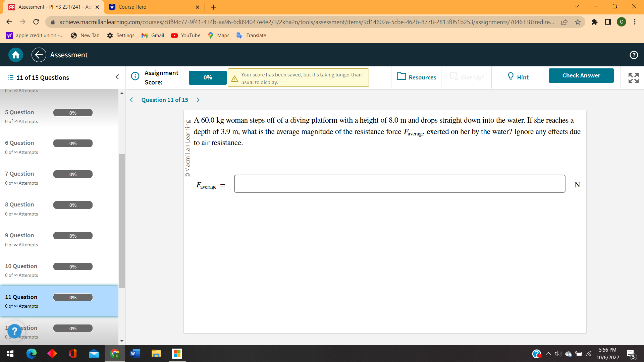Click the back arrow next to Assessment title
This screenshot has height=362, width=644.
[39, 55]
